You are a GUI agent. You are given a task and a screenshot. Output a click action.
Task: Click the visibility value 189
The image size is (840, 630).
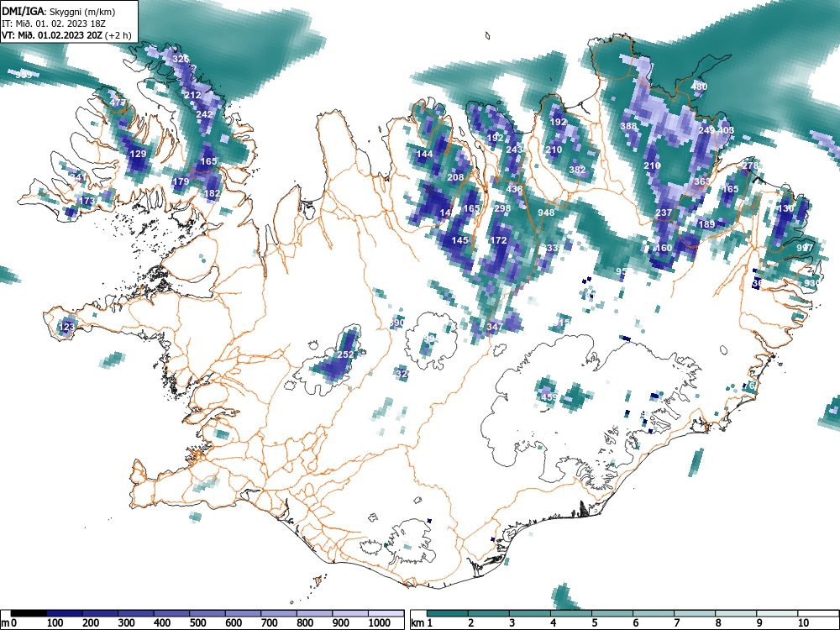pyautogui.click(x=706, y=224)
